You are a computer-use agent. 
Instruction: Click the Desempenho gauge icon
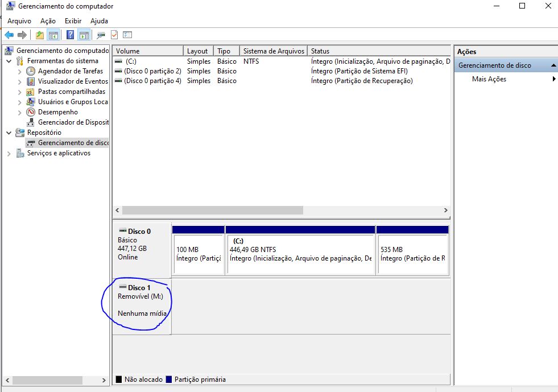click(x=31, y=112)
